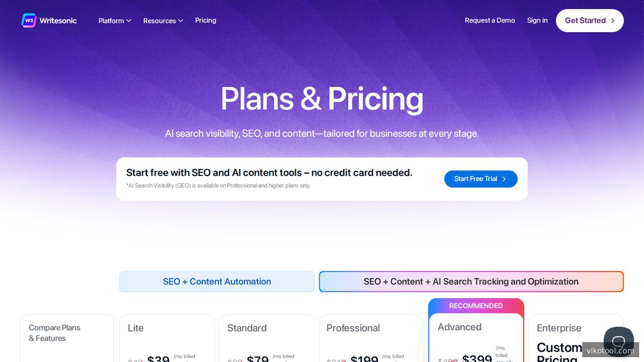
Task: Click the RECOMMENDED gradient badge on Advanced
Action: (x=476, y=306)
